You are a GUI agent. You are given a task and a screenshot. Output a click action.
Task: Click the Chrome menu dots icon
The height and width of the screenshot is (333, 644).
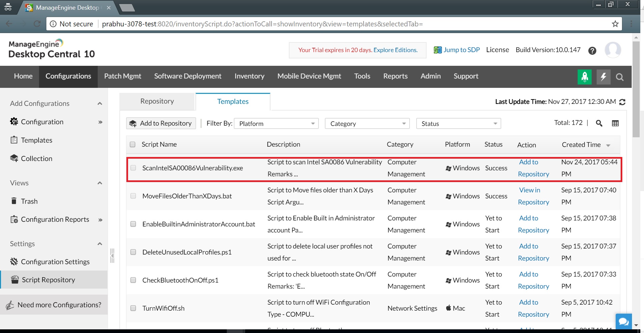click(631, 24)
